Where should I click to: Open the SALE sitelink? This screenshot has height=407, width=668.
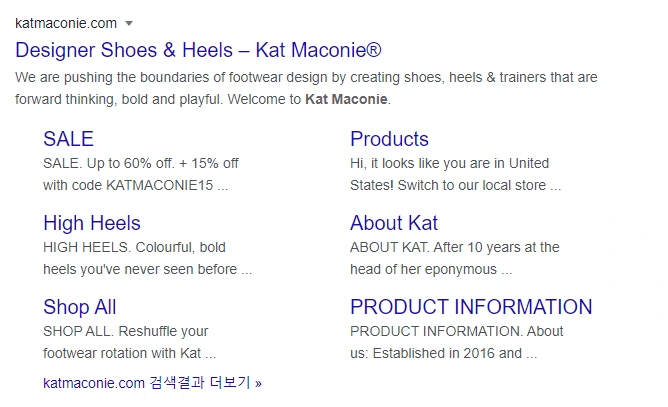[x=68, y=139]
